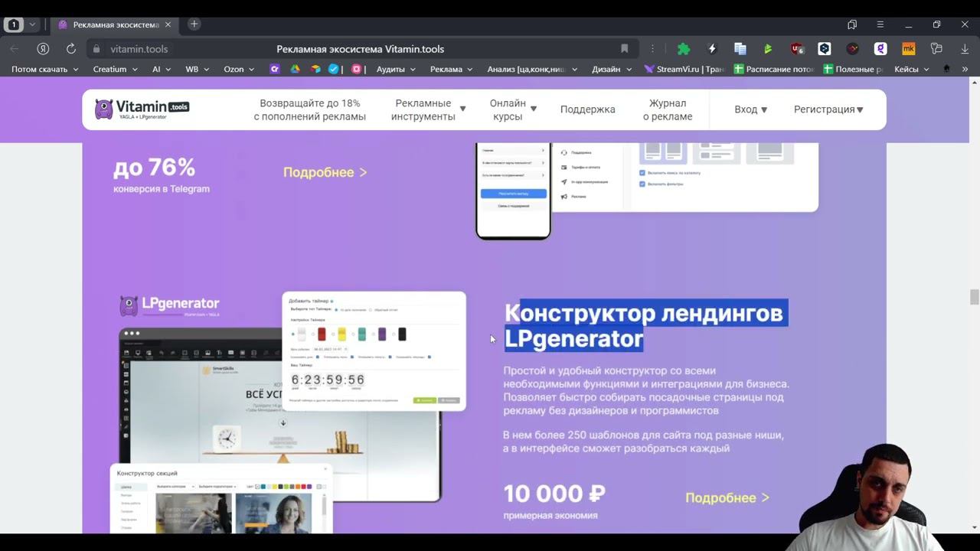
Task: Open the purple Cr bookmark icon
Action: pyautogui.click(x=275, y=69)
